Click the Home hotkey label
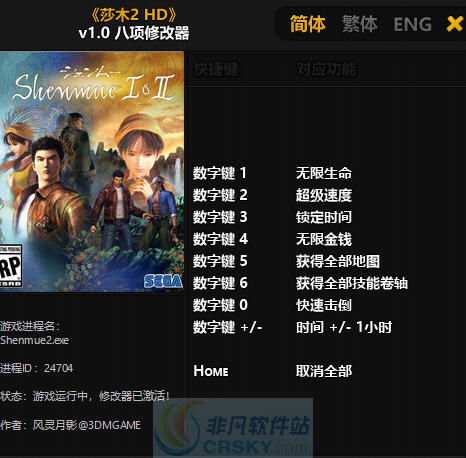The width and height of the screenshot is (466, 458). click(x=211, y=371)
